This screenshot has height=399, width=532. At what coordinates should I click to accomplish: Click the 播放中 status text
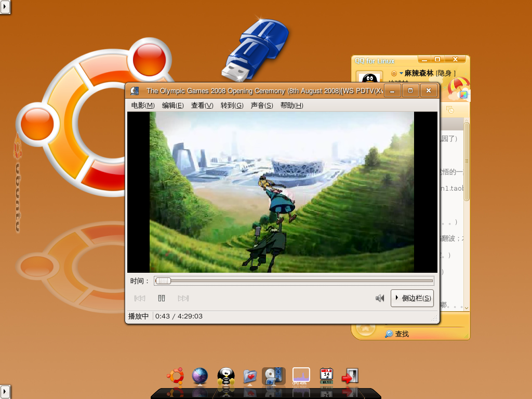click(x=138, y=316)
